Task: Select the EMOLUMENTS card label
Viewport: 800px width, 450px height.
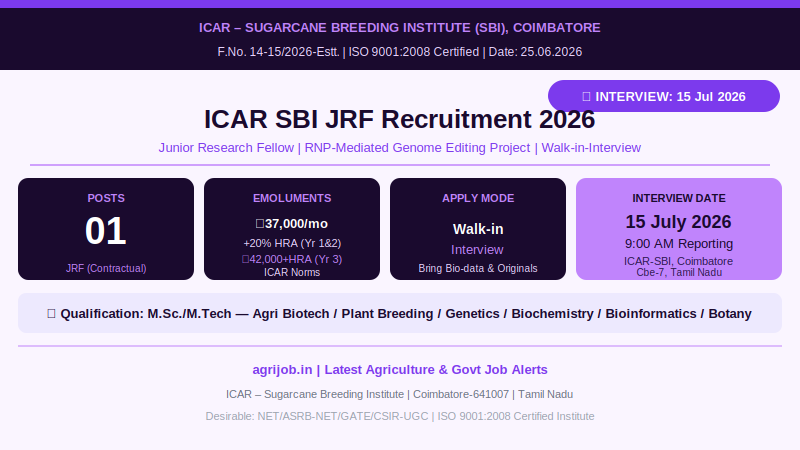Action: point(292,198)
